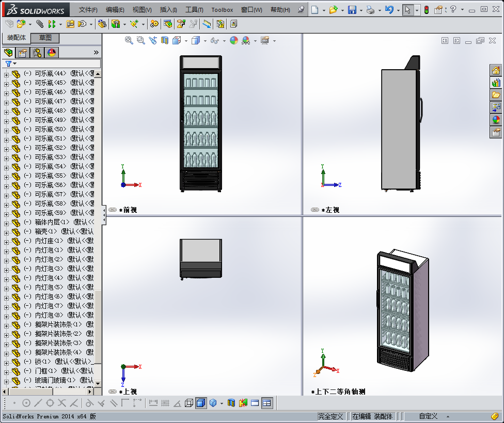Save the assembly with the floppy icon
504x423 pixels.
pos(352,10)
